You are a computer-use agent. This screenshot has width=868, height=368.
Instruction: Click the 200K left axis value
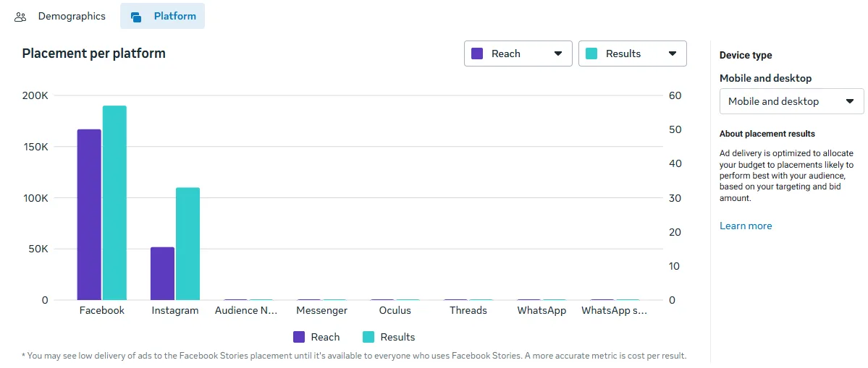(x=35, y=95)
